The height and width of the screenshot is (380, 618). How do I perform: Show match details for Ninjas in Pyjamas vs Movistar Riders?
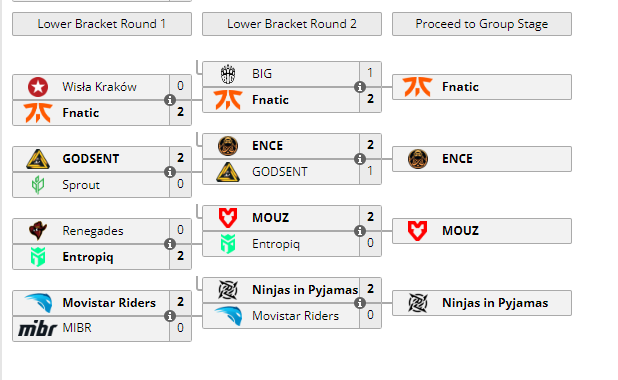[359, 303]
